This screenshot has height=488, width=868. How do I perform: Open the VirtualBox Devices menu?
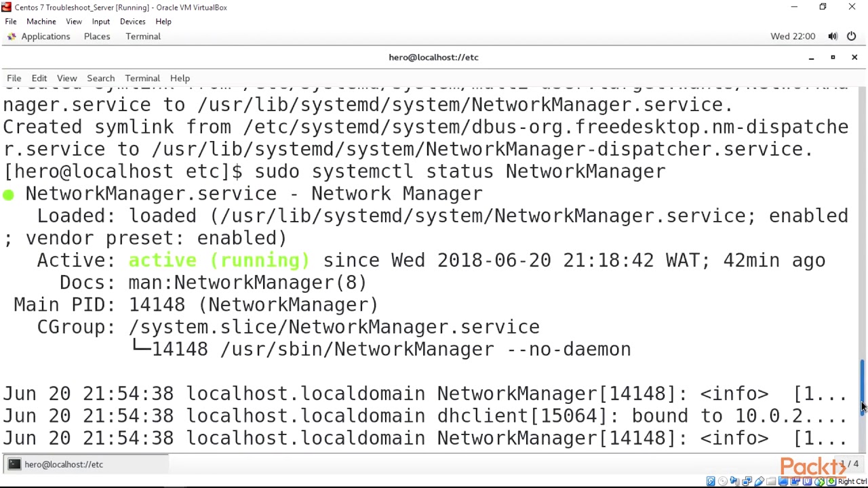coord(132,22)
